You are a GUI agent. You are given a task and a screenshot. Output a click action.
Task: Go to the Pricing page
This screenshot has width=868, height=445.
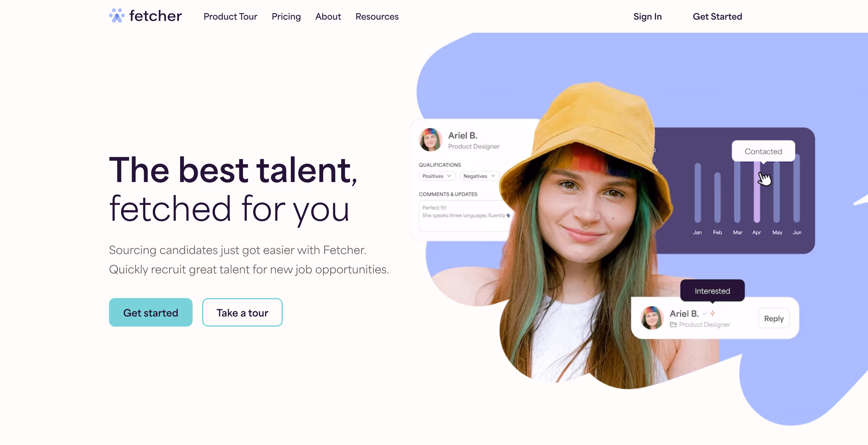coord(286,16)
